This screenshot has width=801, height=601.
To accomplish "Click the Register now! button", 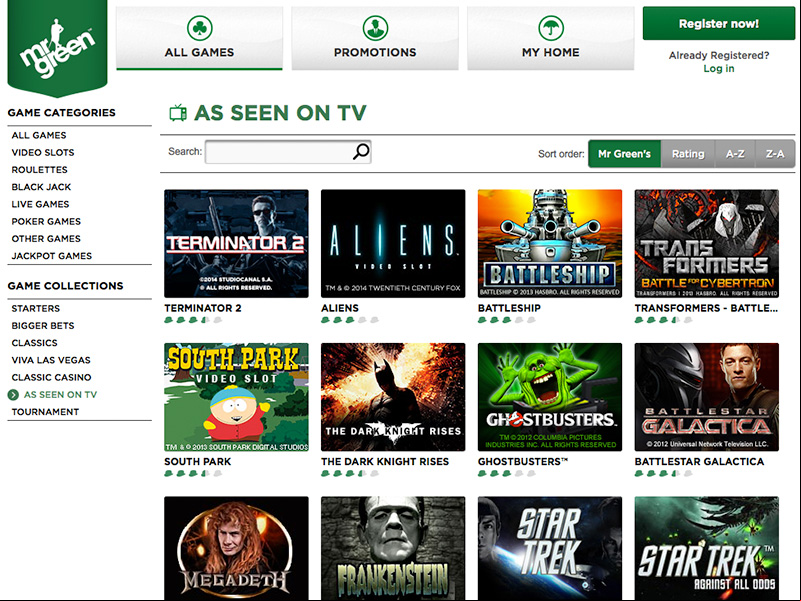I will pos(719,24).
